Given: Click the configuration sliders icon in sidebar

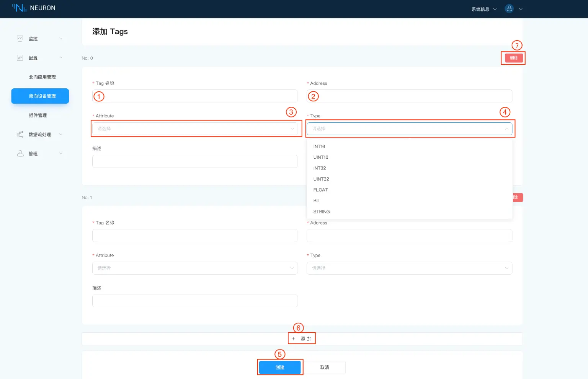Looking at the screenshot, I should click(x=20, y=58).
